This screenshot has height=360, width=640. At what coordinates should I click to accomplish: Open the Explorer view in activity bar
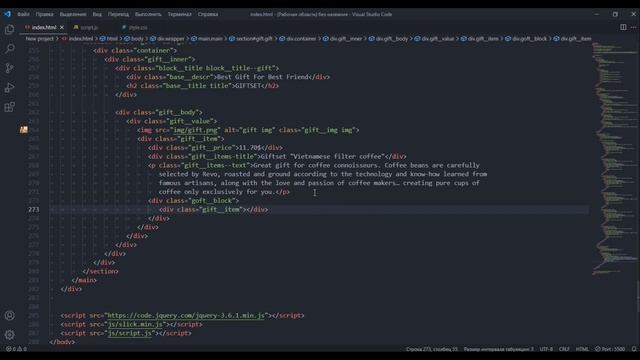[x=9, y=29]
